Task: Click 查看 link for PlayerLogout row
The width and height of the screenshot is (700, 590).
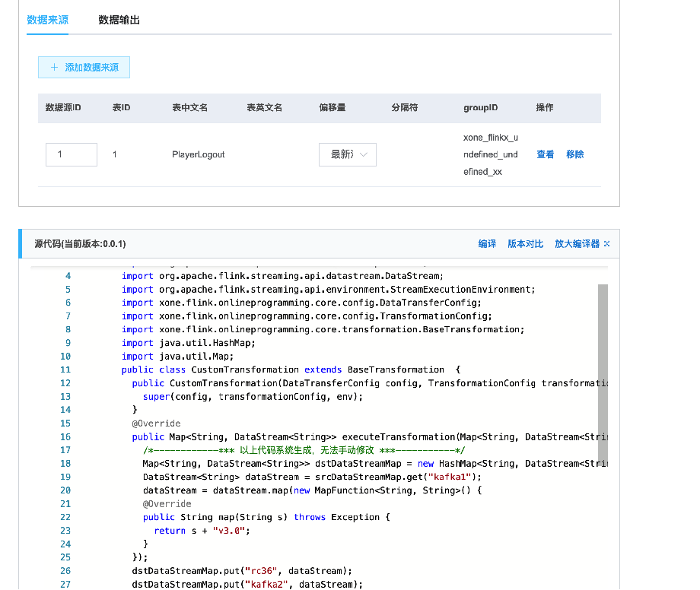Action: (x=545, y=154)
